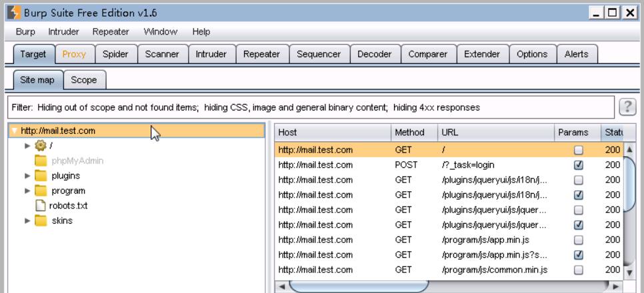Viewport: 644px width, 293px height.
Task: Click the vertical scrollbar down arrow in the table
Action: click(629, 273)
